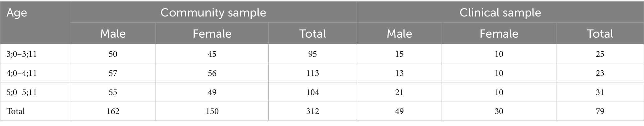
Task: Click the cell containing 113
Action: (312, 73)
